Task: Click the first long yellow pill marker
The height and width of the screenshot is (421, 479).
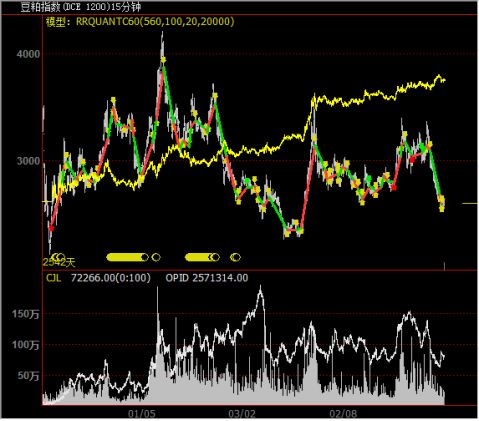Action: pos(127,257)
